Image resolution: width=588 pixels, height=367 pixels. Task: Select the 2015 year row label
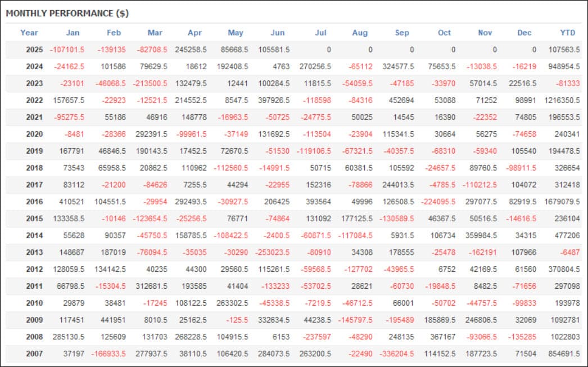click(x=34, y=218)
